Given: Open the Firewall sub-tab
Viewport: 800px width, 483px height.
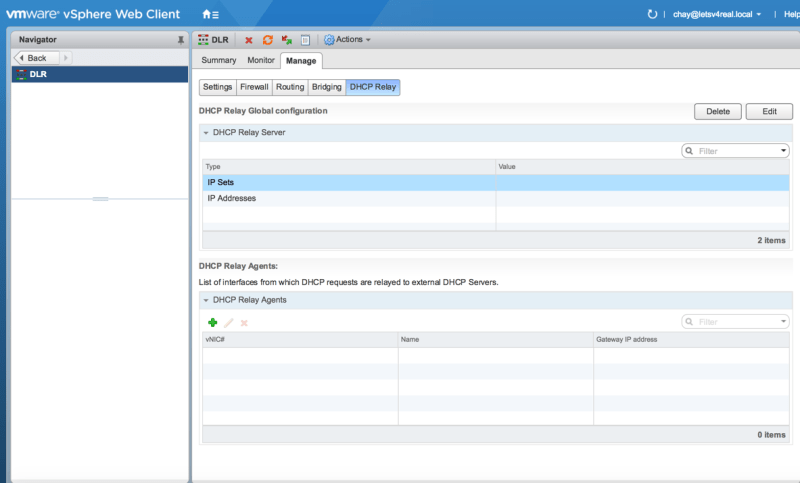Looking at the screenshot, I should tap(254, 87).
